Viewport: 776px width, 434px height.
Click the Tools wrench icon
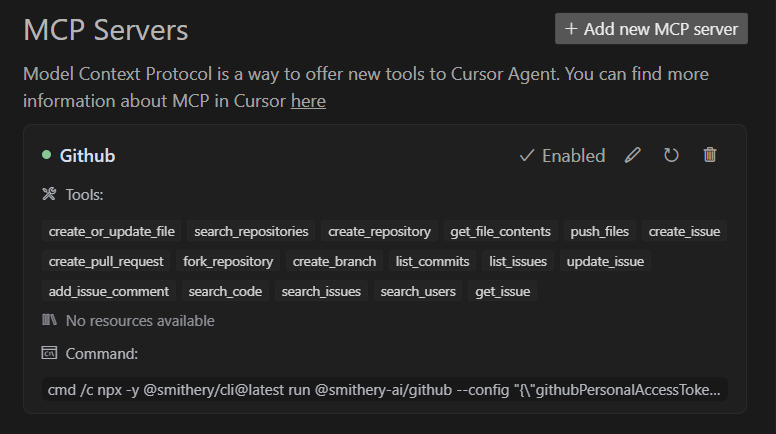tap(49, 194)
